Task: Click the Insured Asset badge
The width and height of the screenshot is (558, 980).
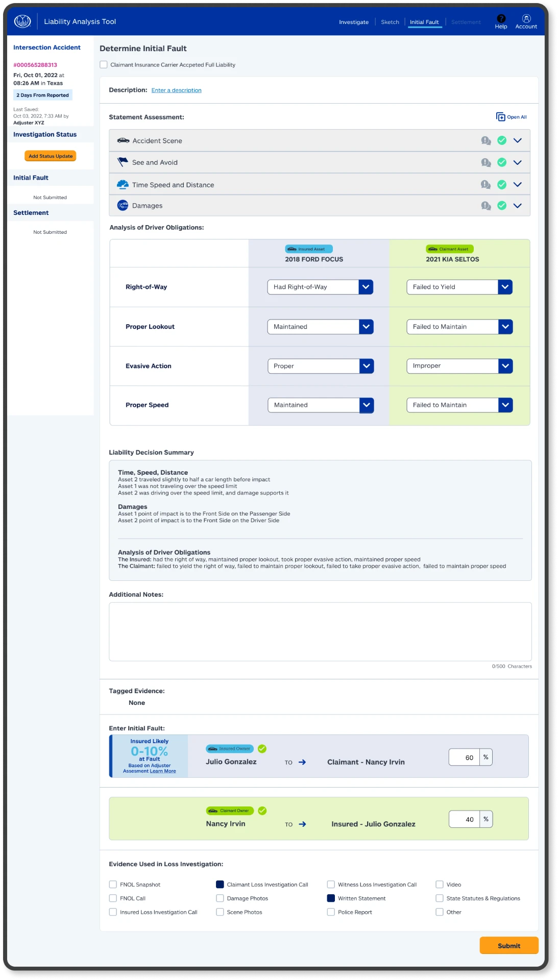Action: click(309, 249)
